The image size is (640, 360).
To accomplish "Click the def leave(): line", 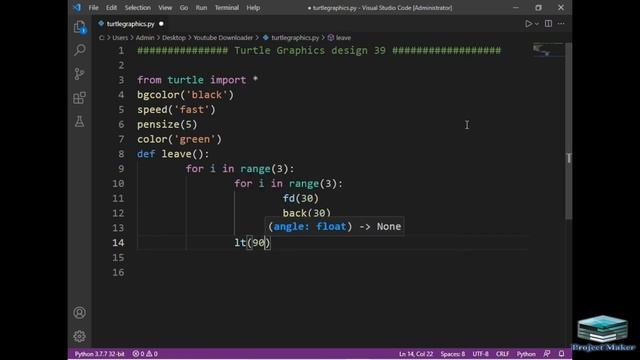I will (x=173, y=154).
